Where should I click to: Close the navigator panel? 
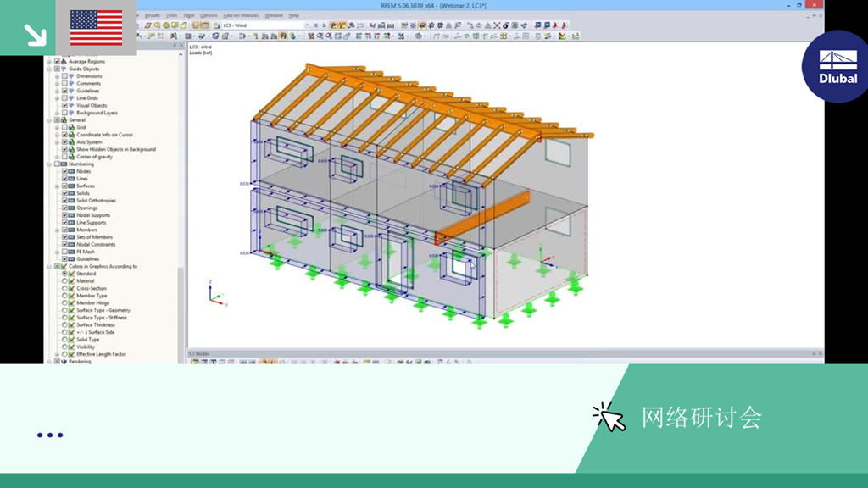(181, 46)
